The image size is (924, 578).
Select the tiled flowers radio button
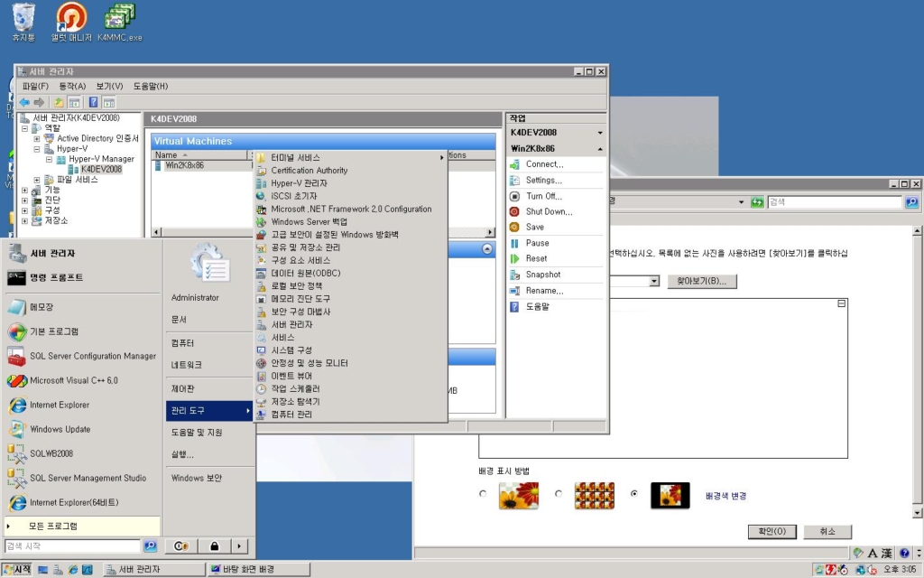click(x=559, y=494)
